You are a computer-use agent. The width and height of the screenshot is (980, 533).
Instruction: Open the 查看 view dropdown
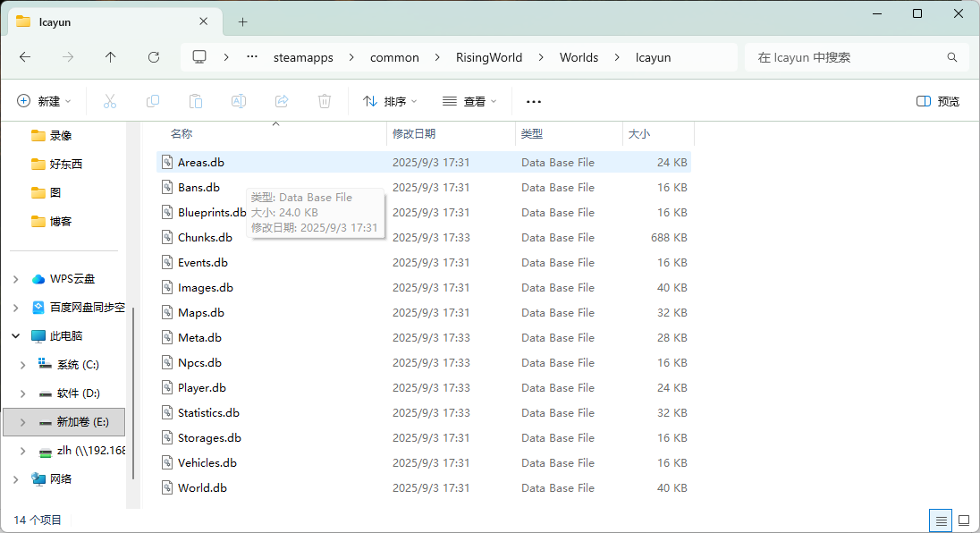[x=470, y=101]
